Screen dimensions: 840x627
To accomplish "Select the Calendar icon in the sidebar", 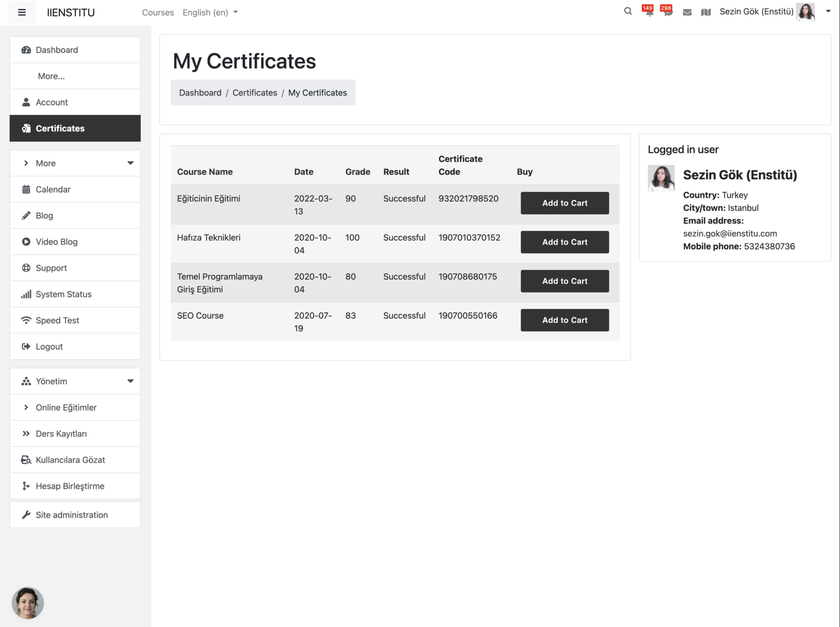I will [26, 189].
